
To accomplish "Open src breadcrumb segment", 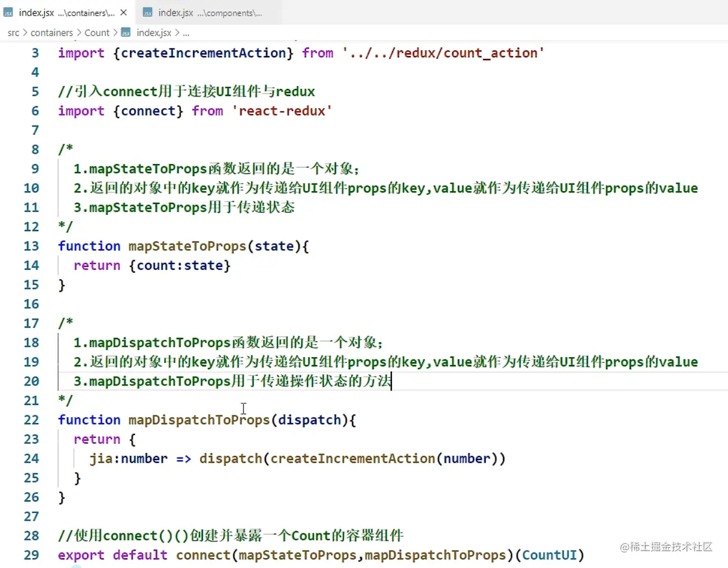I will coord(13,33).
